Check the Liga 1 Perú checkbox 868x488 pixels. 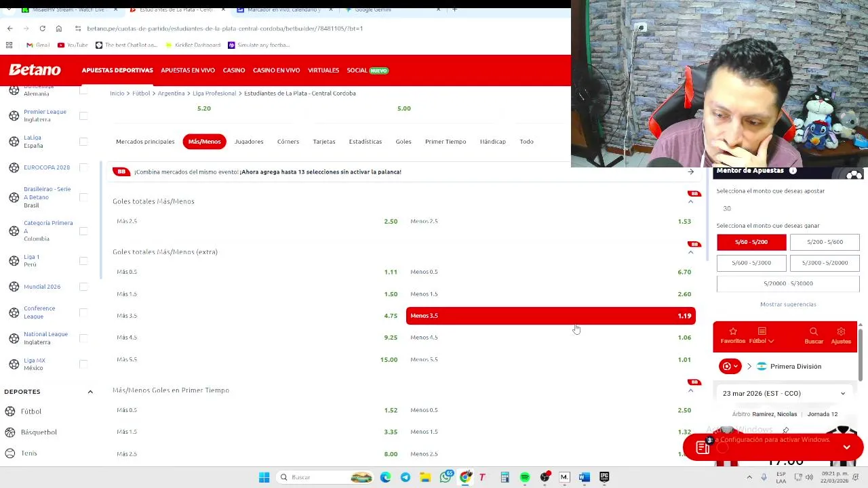pos(83,261)
